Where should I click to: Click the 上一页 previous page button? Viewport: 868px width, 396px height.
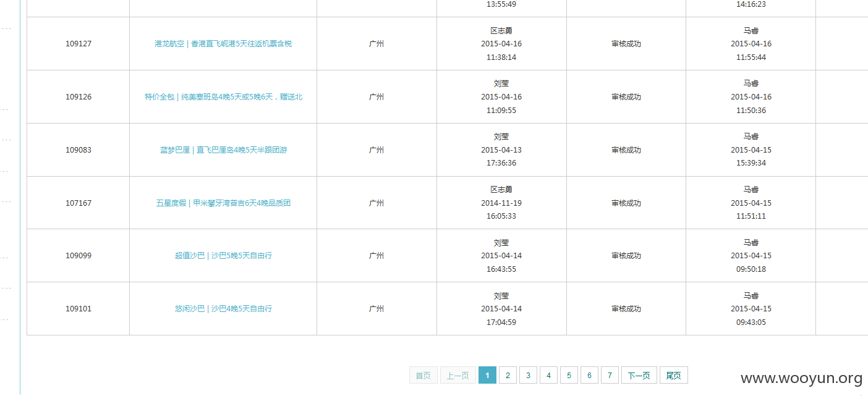pyautogui.click(x=458, y=375)
